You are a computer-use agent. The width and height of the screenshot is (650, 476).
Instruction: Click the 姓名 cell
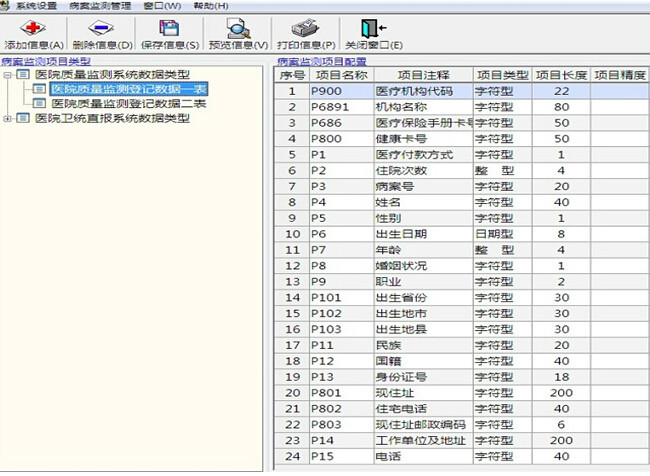(423, 202)
